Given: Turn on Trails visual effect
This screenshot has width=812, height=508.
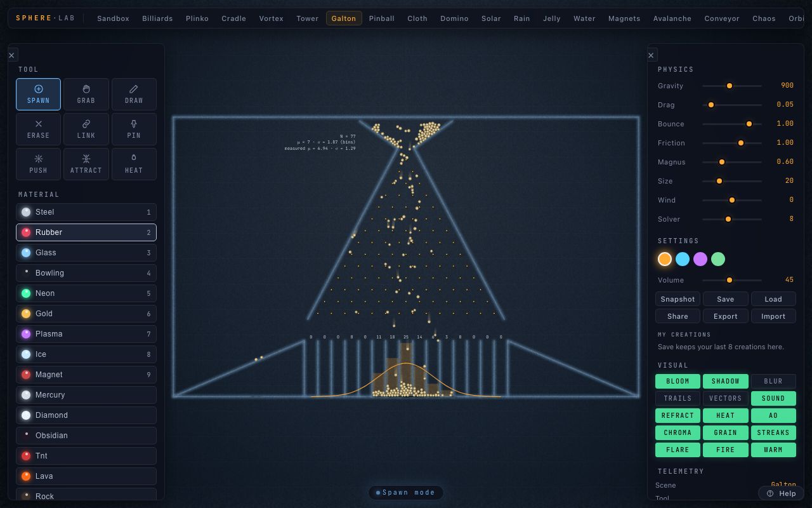Looking at the screenshot, I should [x=678, y=398].
